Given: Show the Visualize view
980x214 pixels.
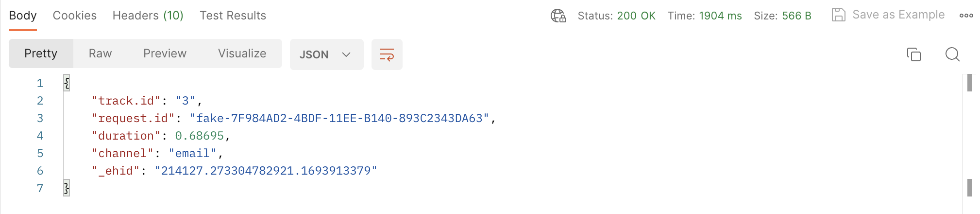Looking at the screenshot, I should click(x=242, y=53).
